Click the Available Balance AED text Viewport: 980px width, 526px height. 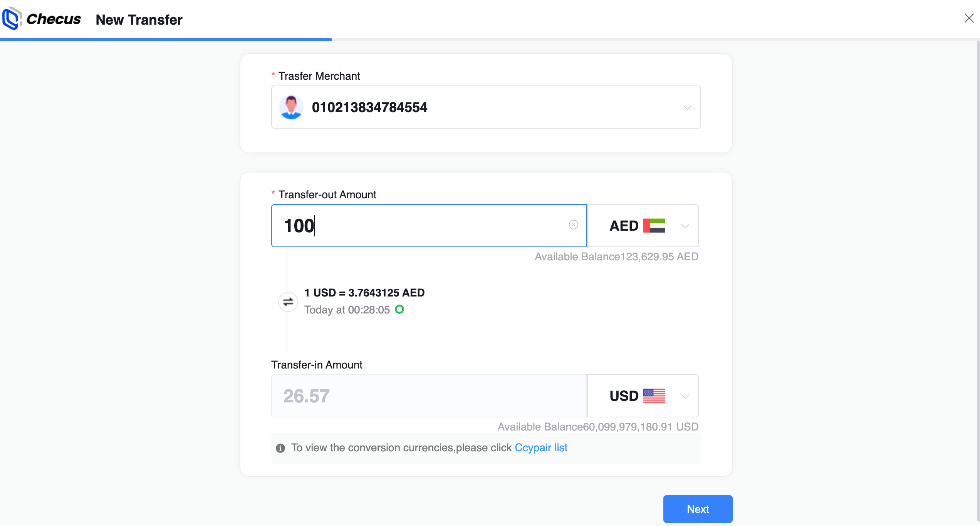616,256
